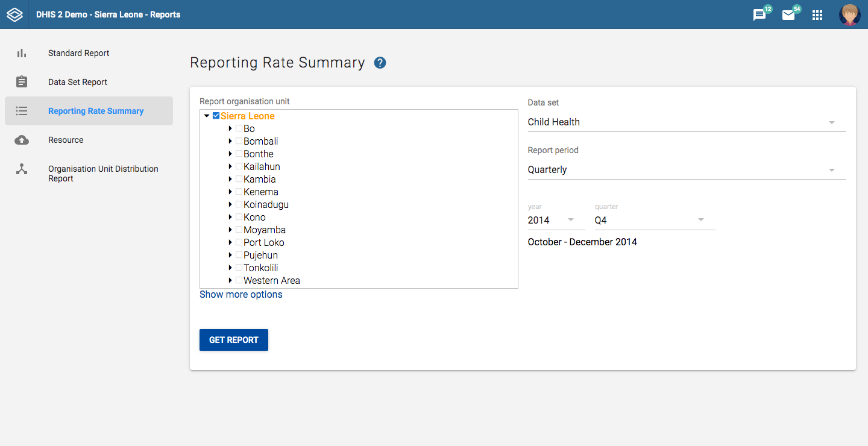Open the apps grid menu
This screenshot has height=446, width=868.
[x=817, y=15]
